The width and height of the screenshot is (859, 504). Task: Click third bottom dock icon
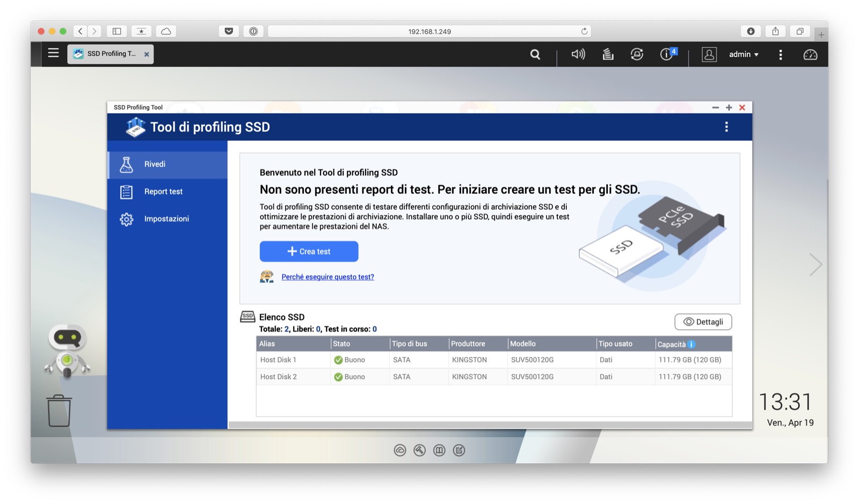tap(439, 450)
